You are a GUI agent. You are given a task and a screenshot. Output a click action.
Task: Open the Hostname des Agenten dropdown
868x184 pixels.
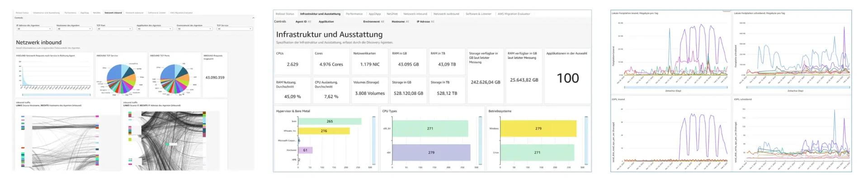click(74, 29)
